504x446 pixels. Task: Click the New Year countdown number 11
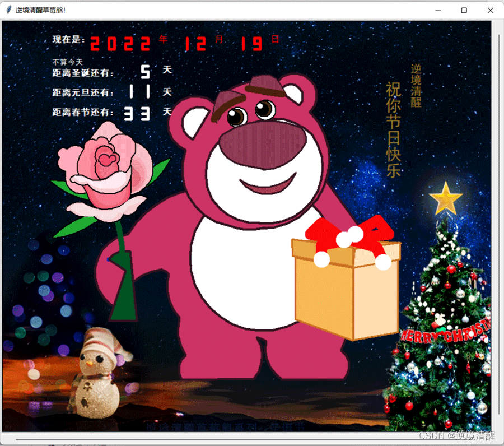tap(139, 92)
